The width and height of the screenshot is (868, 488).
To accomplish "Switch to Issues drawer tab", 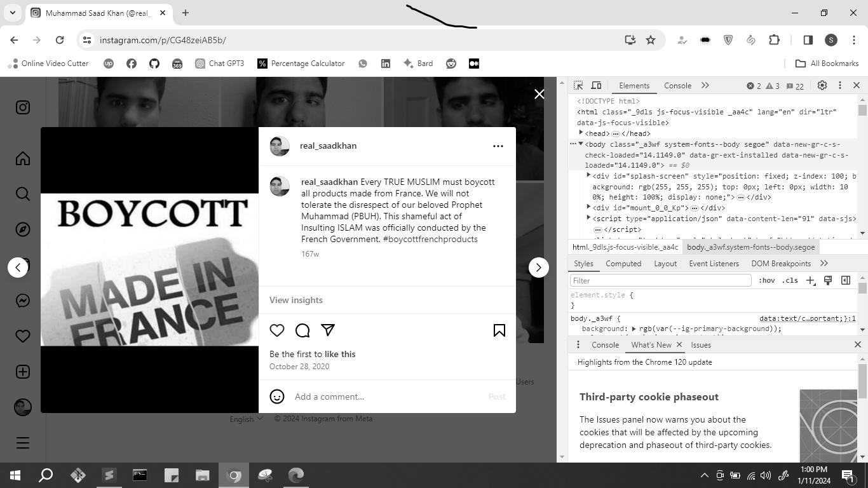I will pos(701,345).
